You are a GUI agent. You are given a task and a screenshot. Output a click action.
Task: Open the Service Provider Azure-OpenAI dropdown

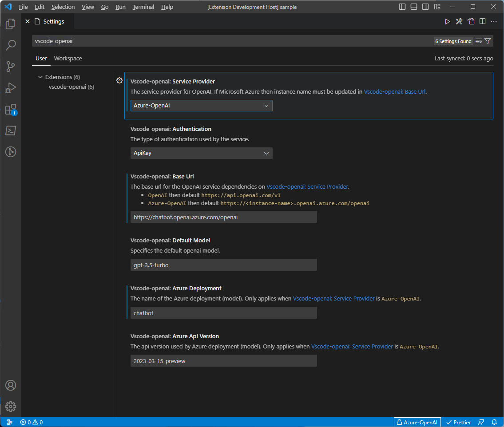201,106
